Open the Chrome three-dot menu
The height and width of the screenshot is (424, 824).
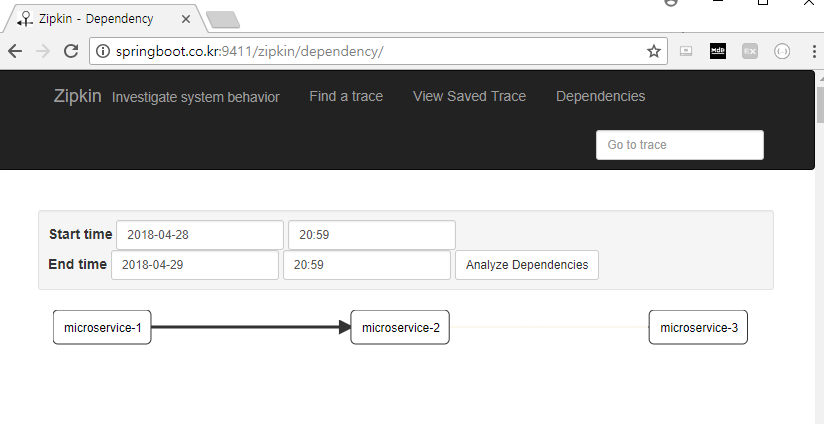(x=814, y=51)
